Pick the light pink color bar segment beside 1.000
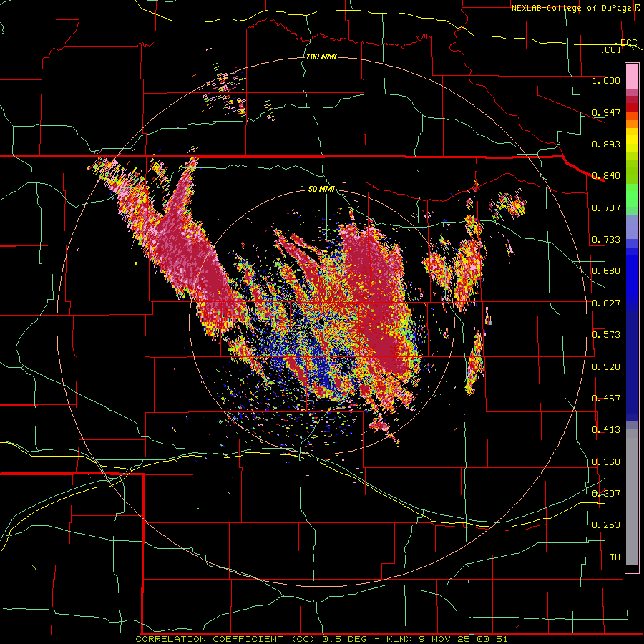644x644 pixels. 632,77
